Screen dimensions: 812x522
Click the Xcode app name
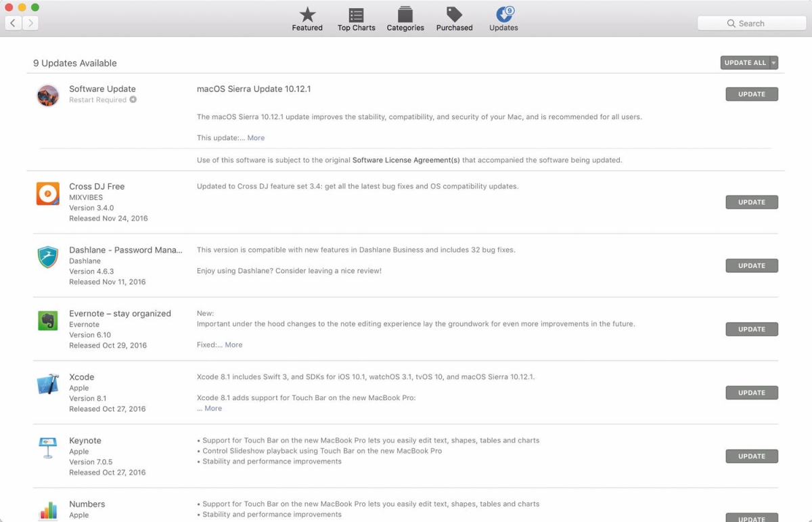[82, 377]
